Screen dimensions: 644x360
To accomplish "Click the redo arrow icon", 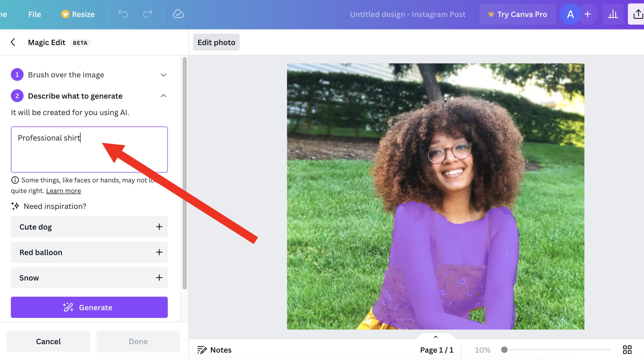I will pos(147,14).
